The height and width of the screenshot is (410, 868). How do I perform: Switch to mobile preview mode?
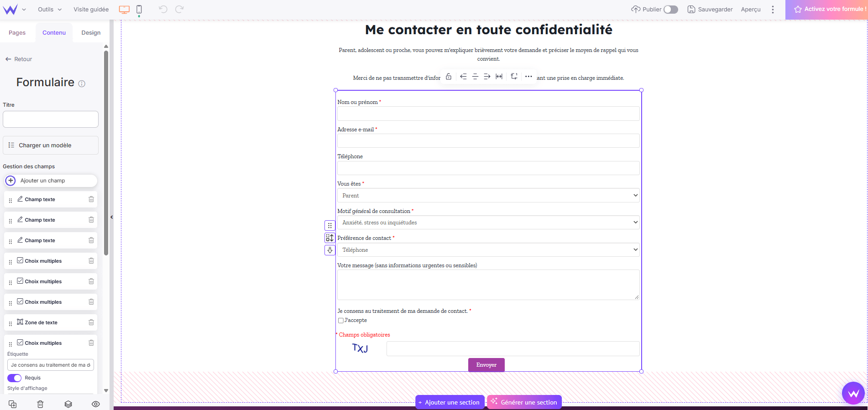point(139,10)
